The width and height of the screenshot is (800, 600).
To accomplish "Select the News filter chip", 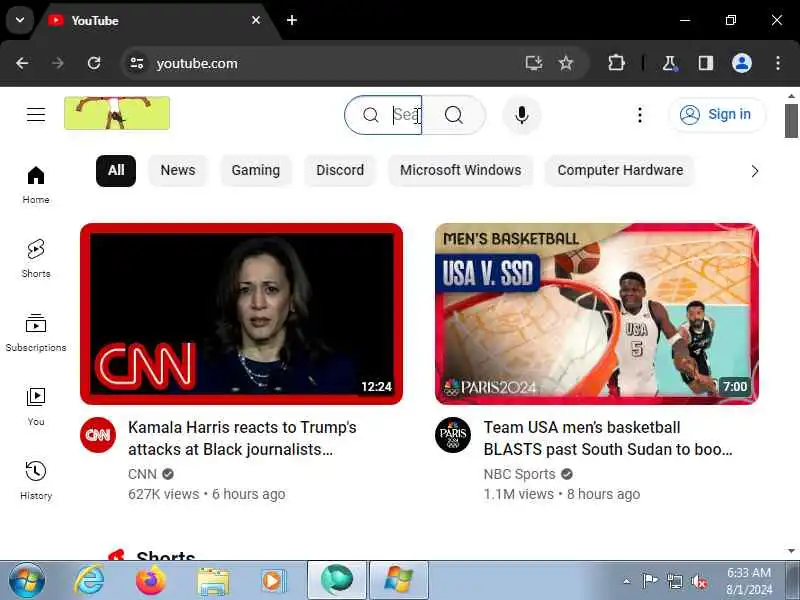I will 178,170.
